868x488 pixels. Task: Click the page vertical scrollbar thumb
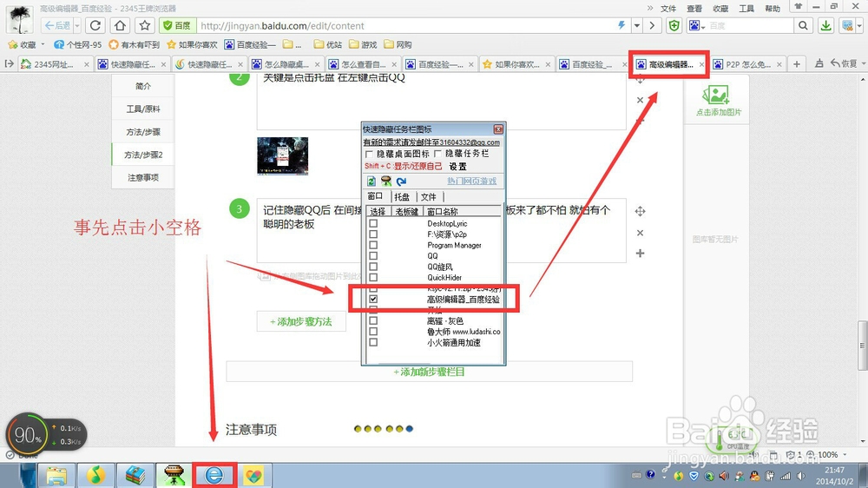pos(863,345)
